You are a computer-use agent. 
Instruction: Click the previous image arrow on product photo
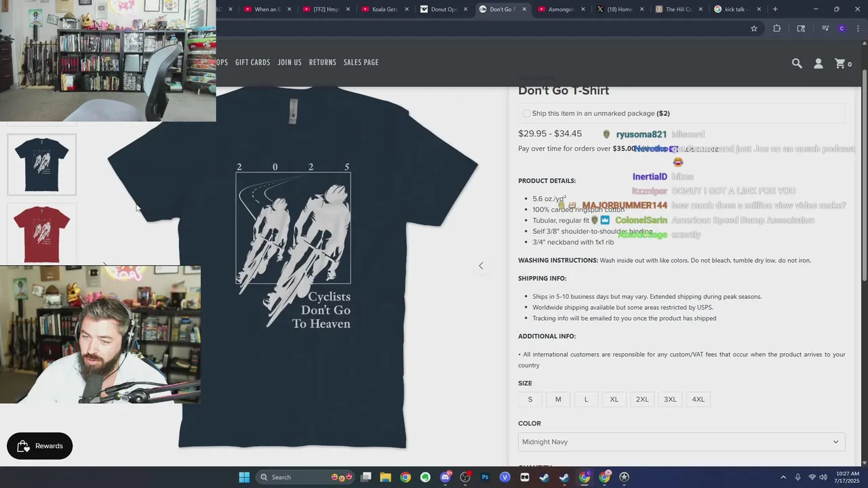click(481, 266)
